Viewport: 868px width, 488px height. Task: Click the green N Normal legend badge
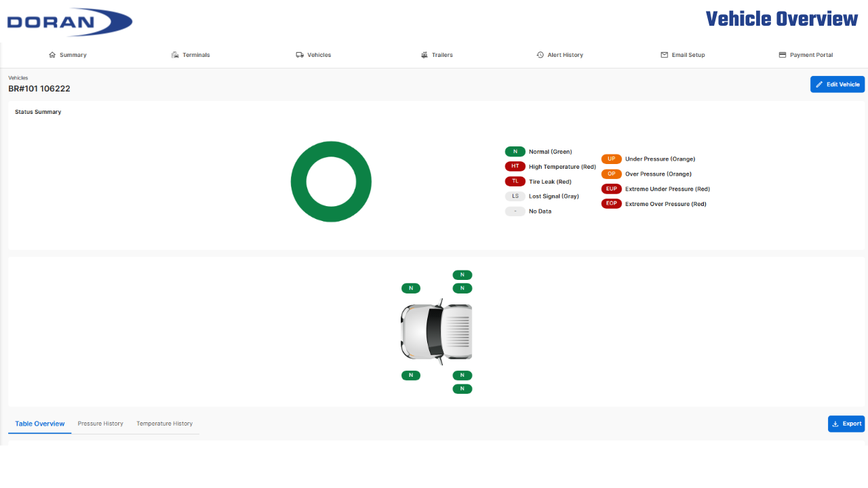[x=515, y=152]
